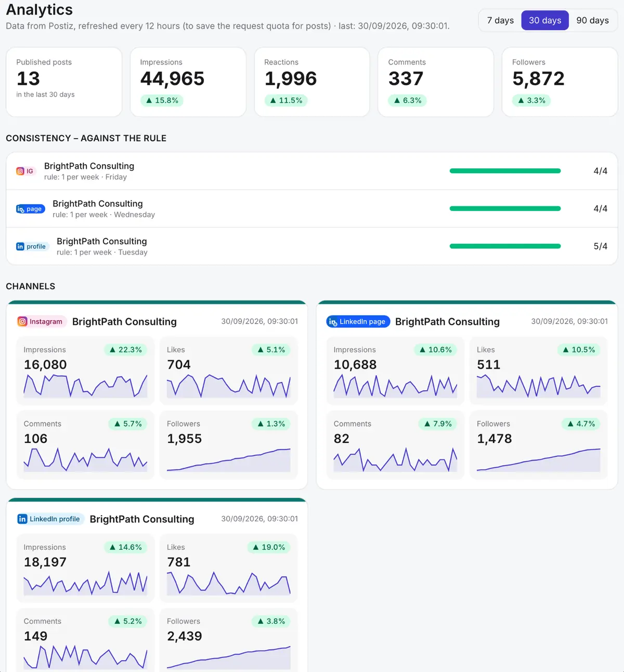Click the LinkedIn profile Impressions sparkline

(85, 584)
